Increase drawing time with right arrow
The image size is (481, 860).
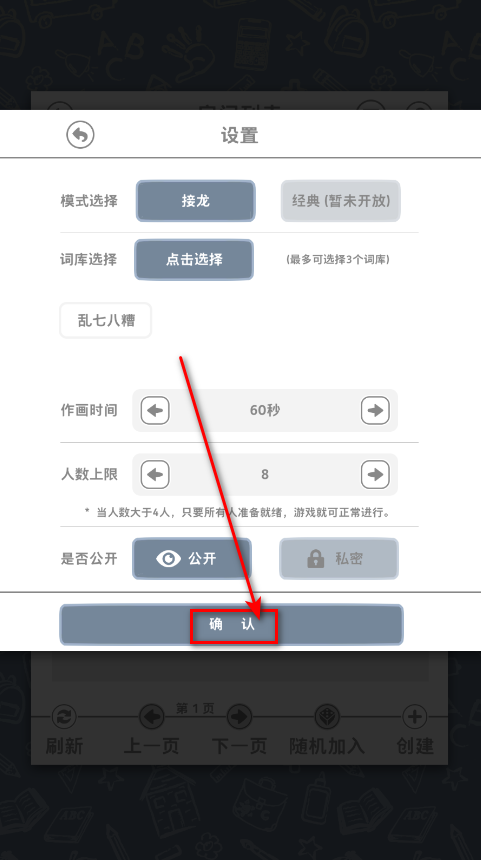coord(375,410)
